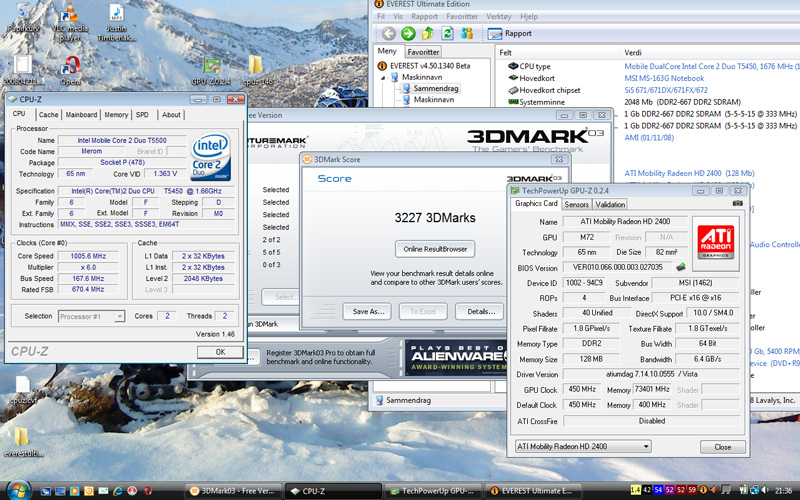This screenshot has height=500, width=800.
Task: Click the ATI Mobility Radeon HD 2400 (128 Mb) link
Action: click(689, 173)
